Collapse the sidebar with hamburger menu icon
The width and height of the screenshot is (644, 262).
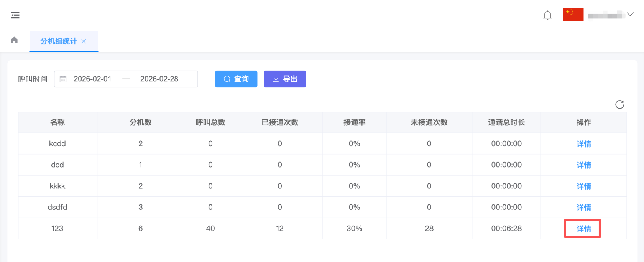pos(15,15)
